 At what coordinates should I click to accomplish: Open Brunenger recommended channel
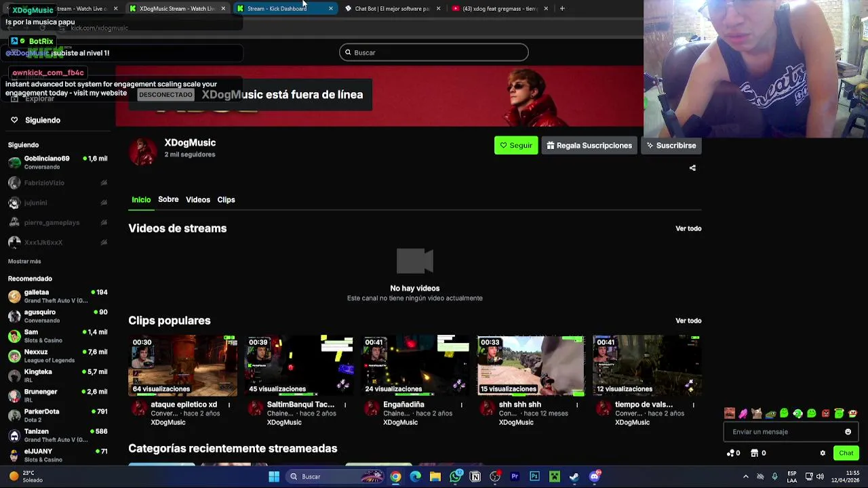(x=58, y=395)
